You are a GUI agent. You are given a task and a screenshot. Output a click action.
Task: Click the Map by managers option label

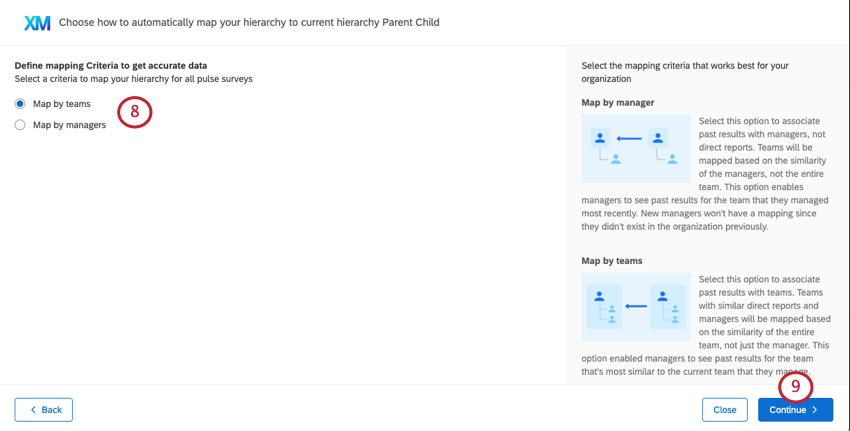point(69,125)
